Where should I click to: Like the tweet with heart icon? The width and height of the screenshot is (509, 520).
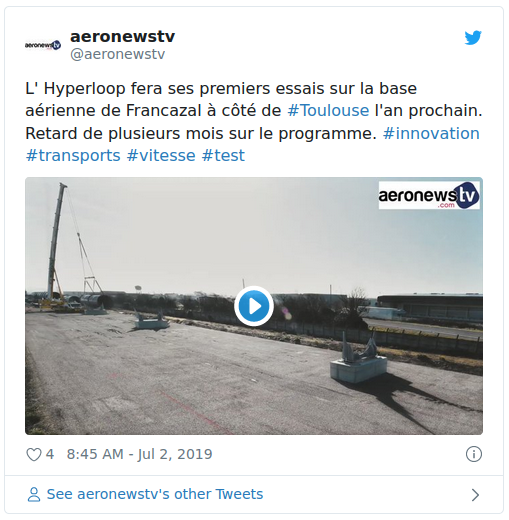point(34,454)
